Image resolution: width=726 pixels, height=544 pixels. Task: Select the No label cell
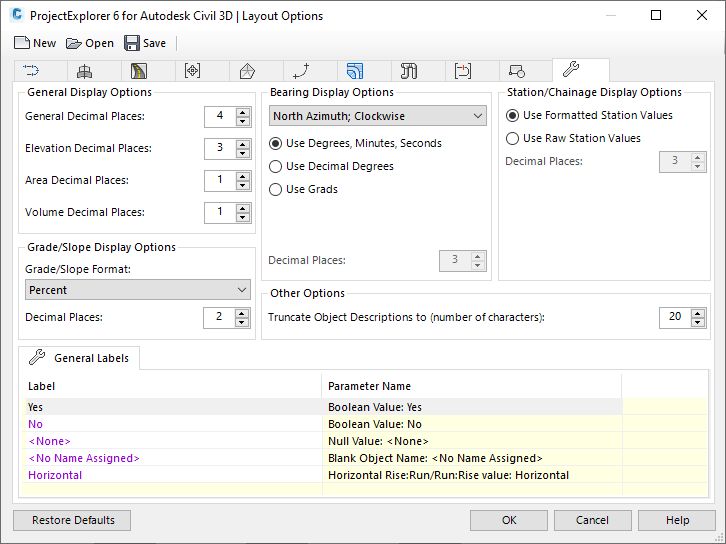(x=172, y=424)
